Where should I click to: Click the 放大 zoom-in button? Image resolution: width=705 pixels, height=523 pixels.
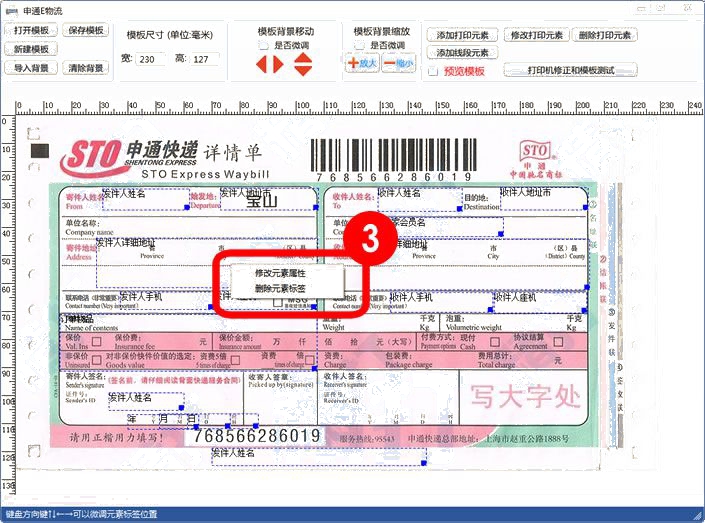tap(362, 63)
